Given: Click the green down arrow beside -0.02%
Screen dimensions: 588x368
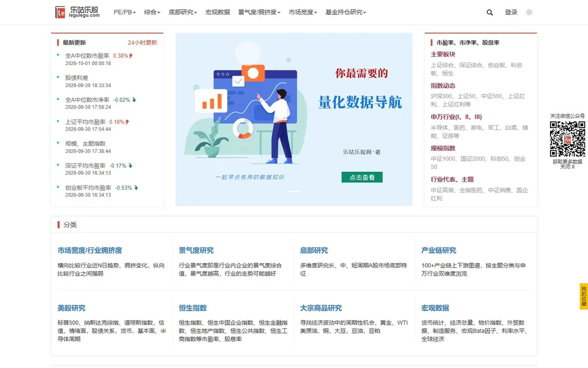Looking at the screenshot, I should [x=134, y=100].
